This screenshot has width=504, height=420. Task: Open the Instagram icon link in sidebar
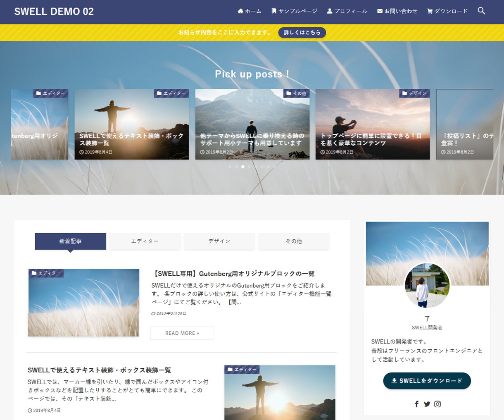[437, 404]
